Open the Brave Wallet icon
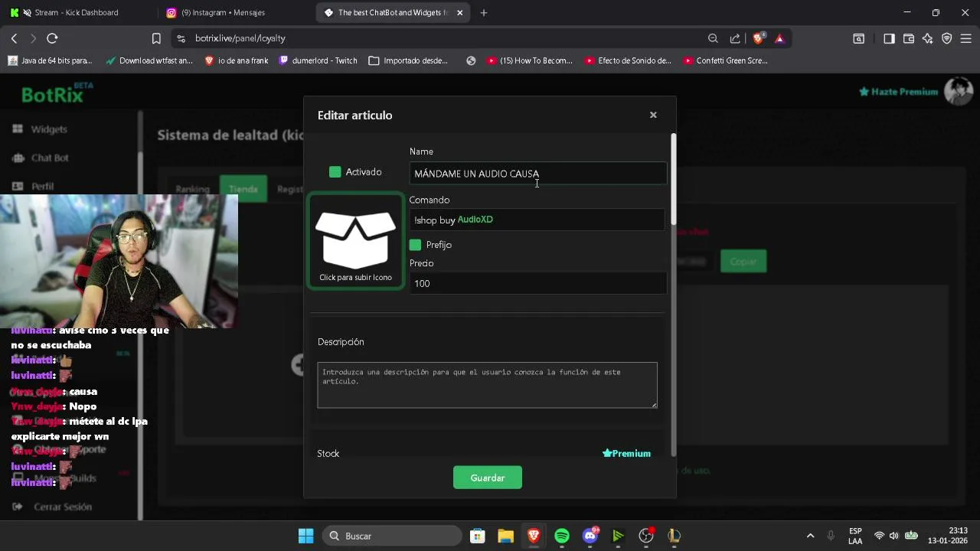The image size is (980, 551). tap(909, 38)
